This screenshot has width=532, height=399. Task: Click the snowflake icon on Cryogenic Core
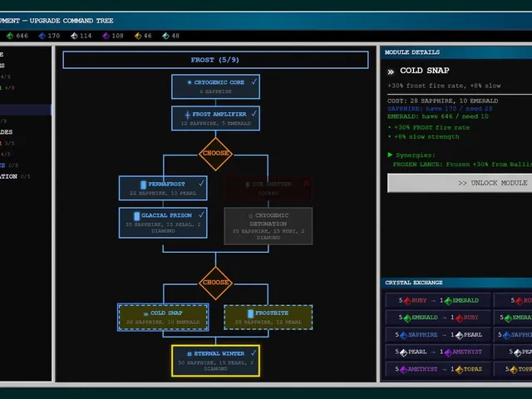(190, 82)
